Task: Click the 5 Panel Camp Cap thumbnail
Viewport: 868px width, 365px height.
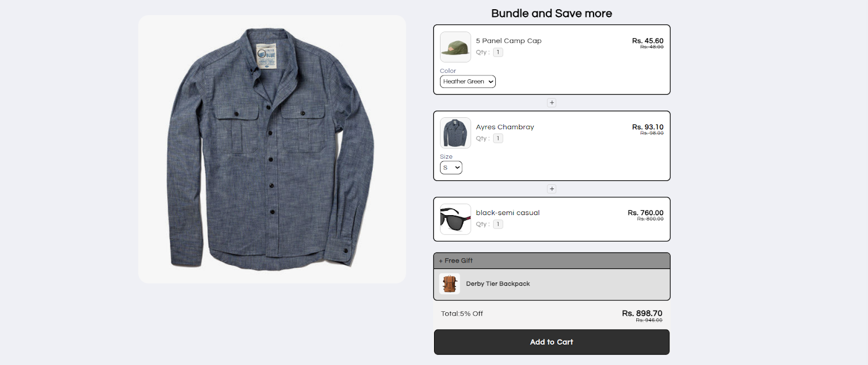Action: click(455, 47)
